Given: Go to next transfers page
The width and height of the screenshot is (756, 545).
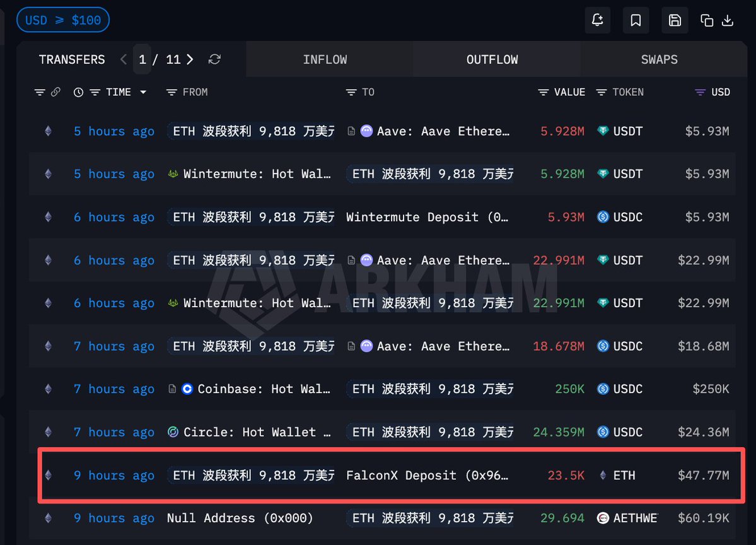Looking at the screenshot, I should coord(190,59).
